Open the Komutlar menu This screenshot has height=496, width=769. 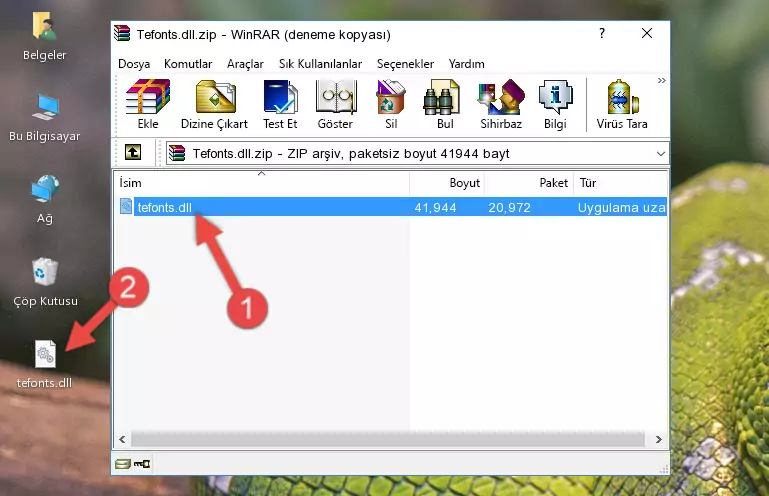(x=188, y=64)
